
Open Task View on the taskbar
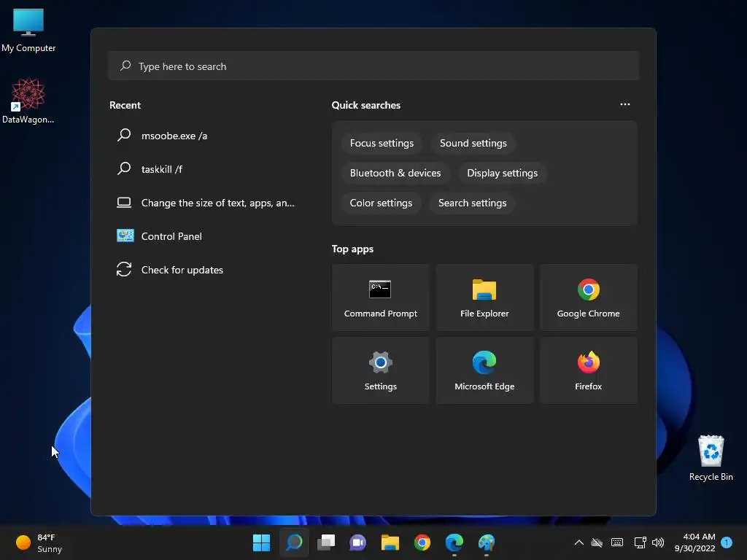pyautogui.click(x=326, y=542)
